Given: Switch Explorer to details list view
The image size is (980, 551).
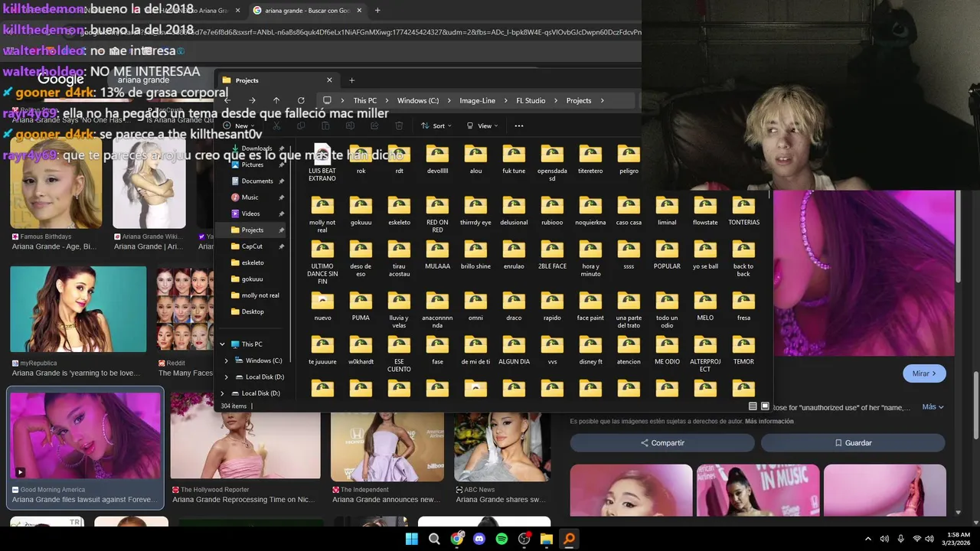Looking at the screenshot, I should click(753, 406).
